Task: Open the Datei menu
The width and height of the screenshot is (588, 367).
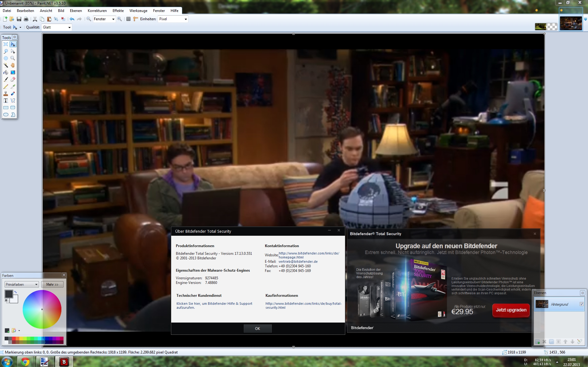Action: (x=7, y=10)
